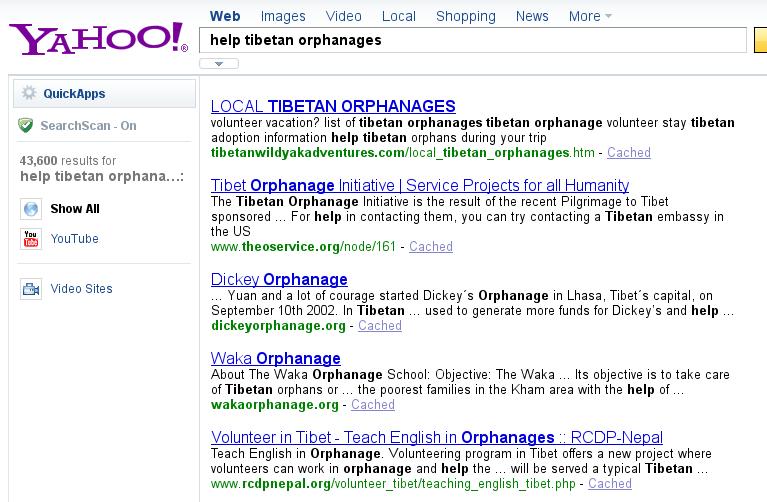Click the QuickApps label
767x502 pixels.
click(x=74, y=93)
